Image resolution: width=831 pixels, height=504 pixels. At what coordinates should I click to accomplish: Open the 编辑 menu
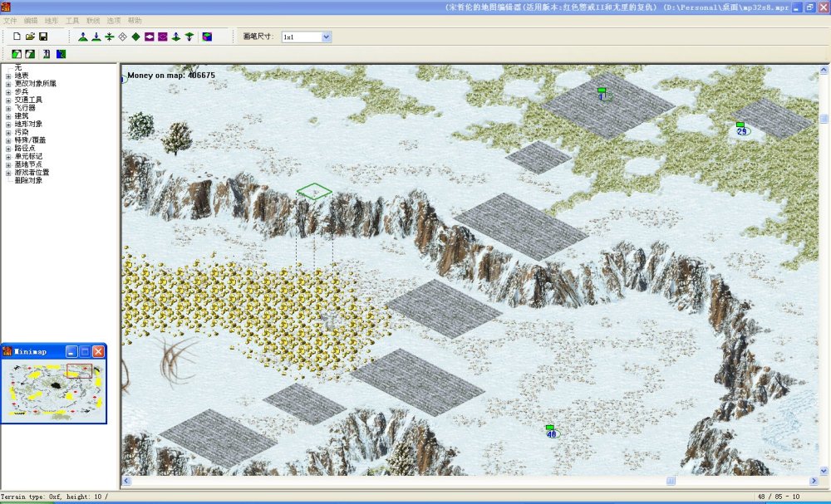(31, 21)
